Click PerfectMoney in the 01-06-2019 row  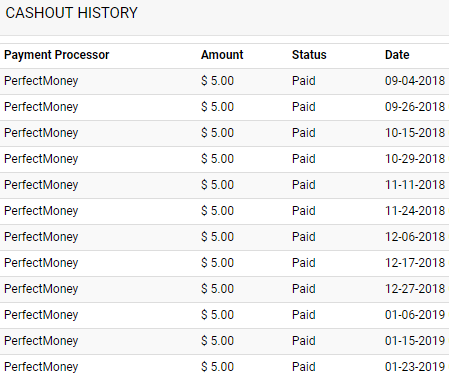pyautogui.click(x=41, y=315)
